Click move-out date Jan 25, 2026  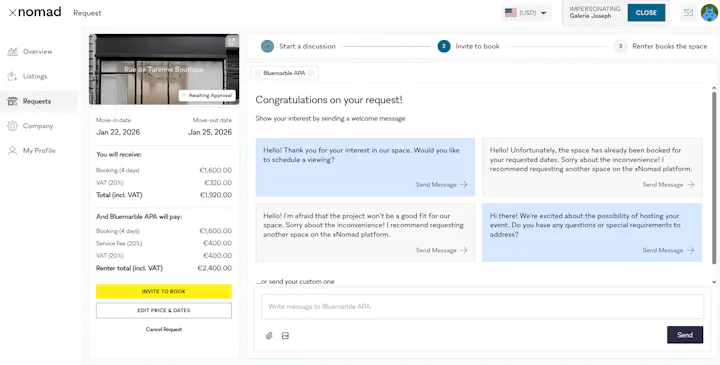[210, 132]
